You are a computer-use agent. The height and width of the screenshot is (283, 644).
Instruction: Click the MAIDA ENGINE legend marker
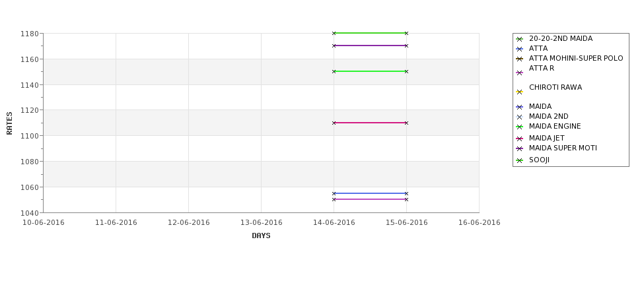pos(519,127)
